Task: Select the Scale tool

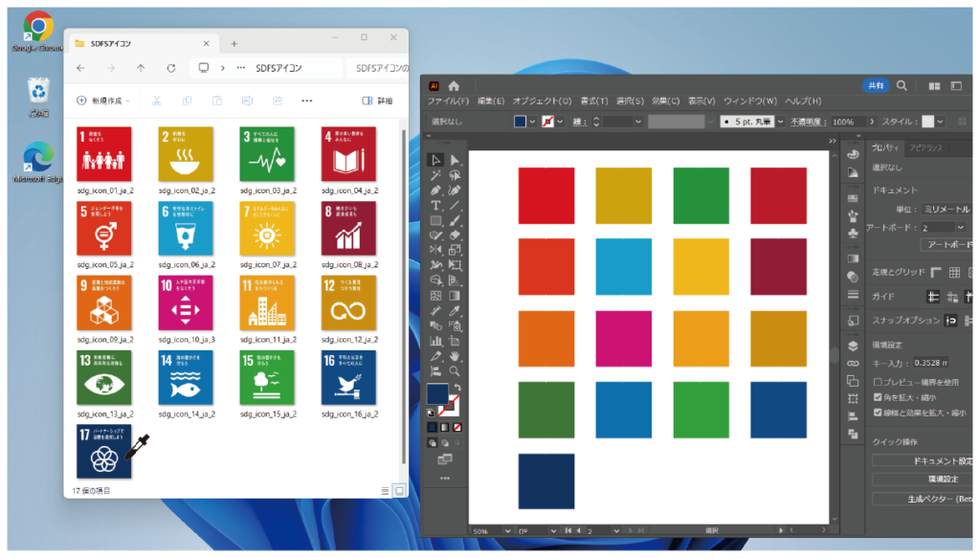Action: [x=455, y=250]
